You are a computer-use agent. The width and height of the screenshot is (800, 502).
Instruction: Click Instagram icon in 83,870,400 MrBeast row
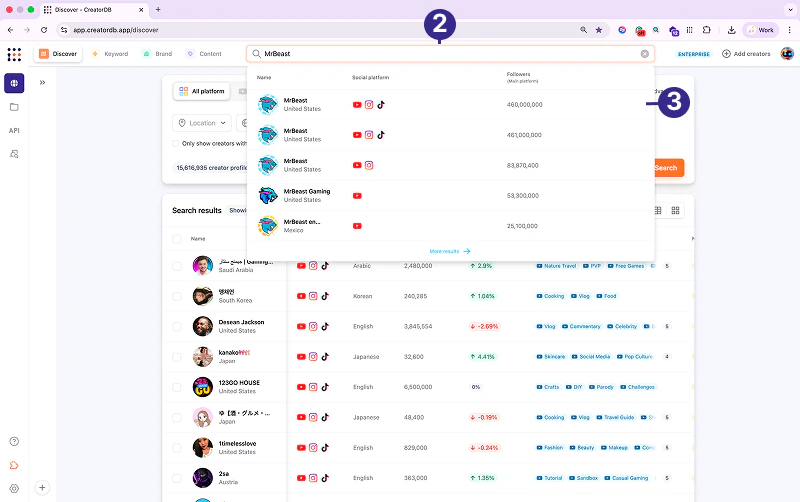click(369, 165)
